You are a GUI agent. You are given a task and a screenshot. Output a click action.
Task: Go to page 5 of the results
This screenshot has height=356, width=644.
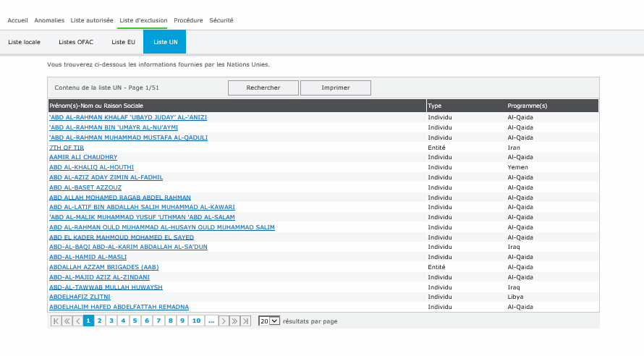pyautogui.click(x=135, y=321)
